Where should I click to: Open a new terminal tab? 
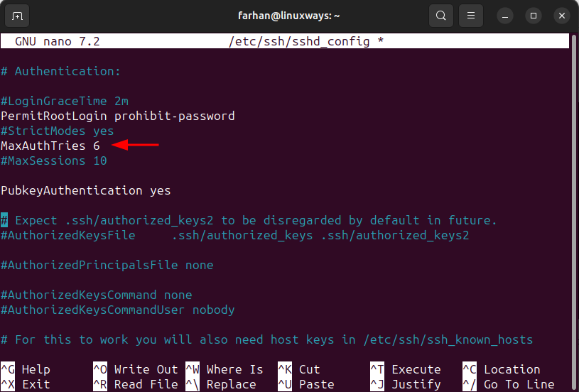point(17,16)
